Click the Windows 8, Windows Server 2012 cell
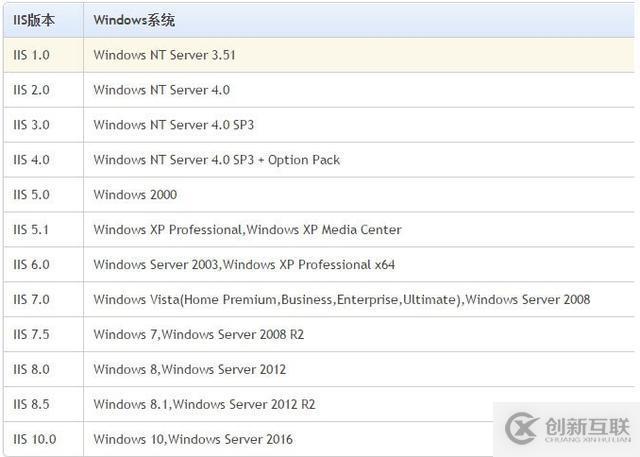640x457 pixels. pos(189,370)
